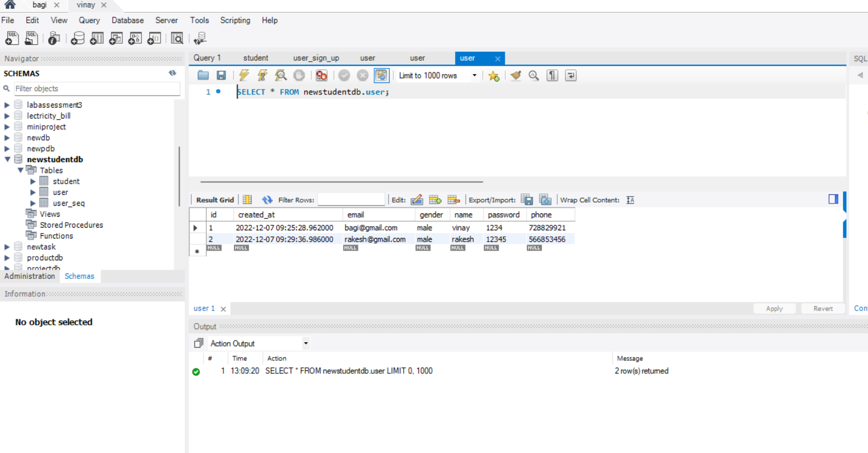Click the editor horizontal scrollbar

341,182
